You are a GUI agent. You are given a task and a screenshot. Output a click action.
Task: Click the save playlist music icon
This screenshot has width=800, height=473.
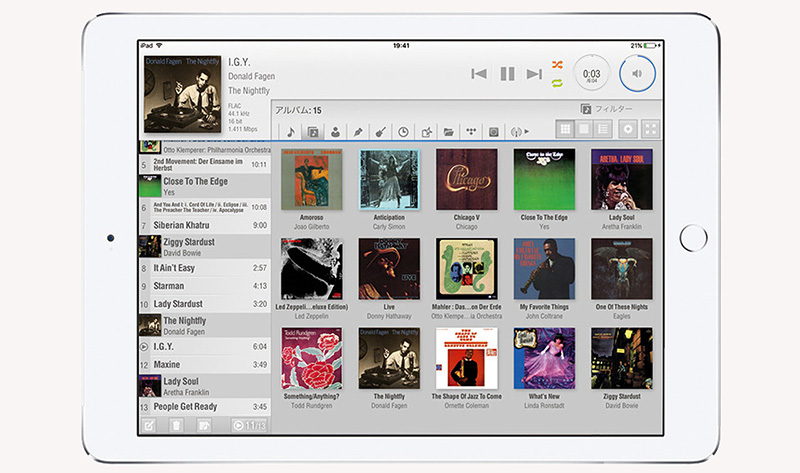(204, 425)
